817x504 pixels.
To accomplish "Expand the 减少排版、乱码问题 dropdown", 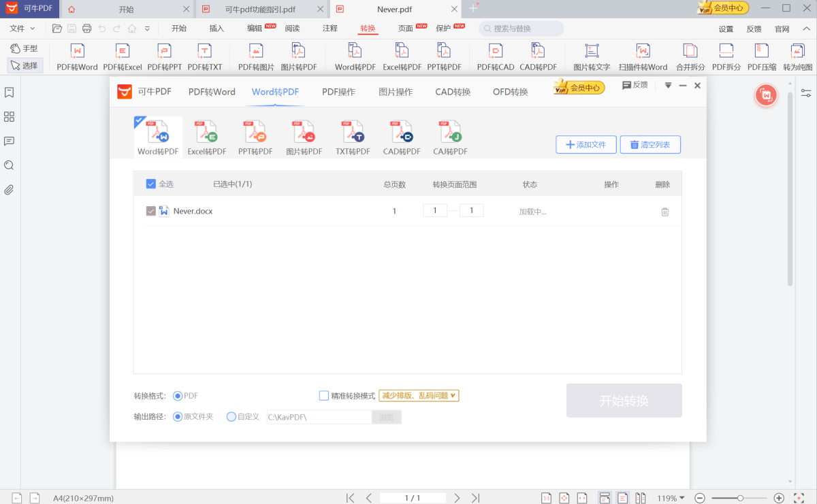I will (x=419, y=396).
